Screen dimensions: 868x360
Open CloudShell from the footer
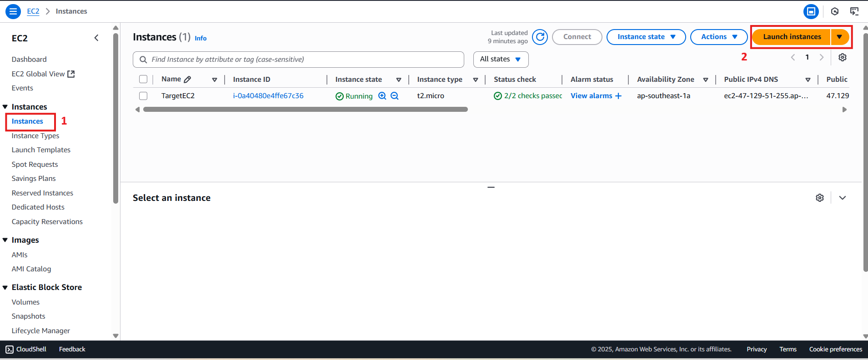26,349
